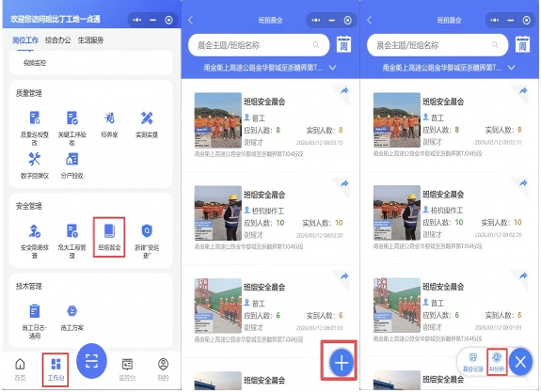This screenshot has height=392, width=541.
Task: Open more-options dots in middle screen capsule
Action: (x=316, y=20)
